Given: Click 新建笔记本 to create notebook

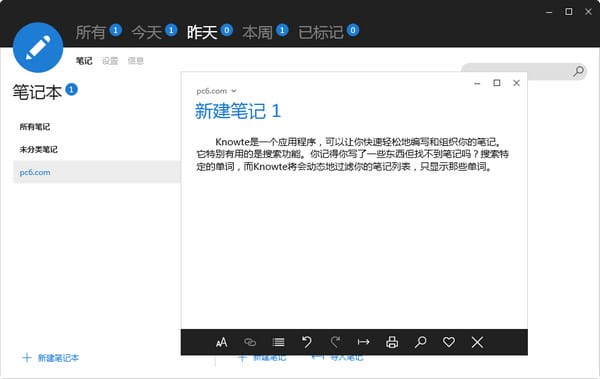Looking at the screenshot, I should click(x=51, y=358).
